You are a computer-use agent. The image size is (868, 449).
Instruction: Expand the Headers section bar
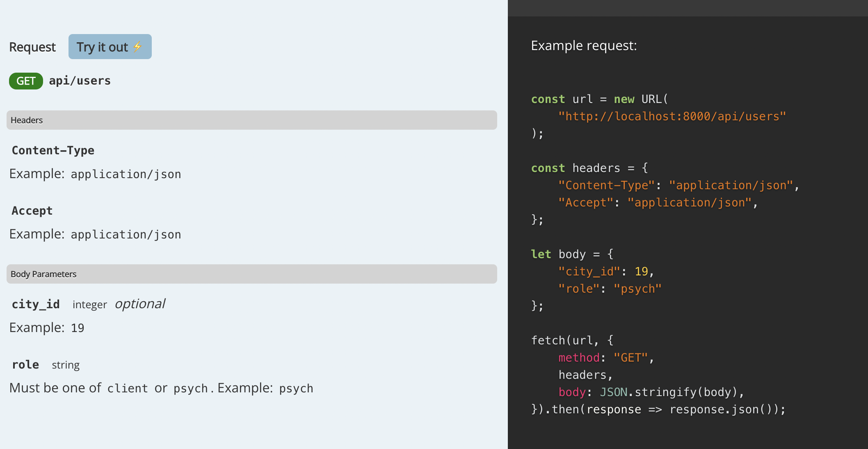pos(251,120)
